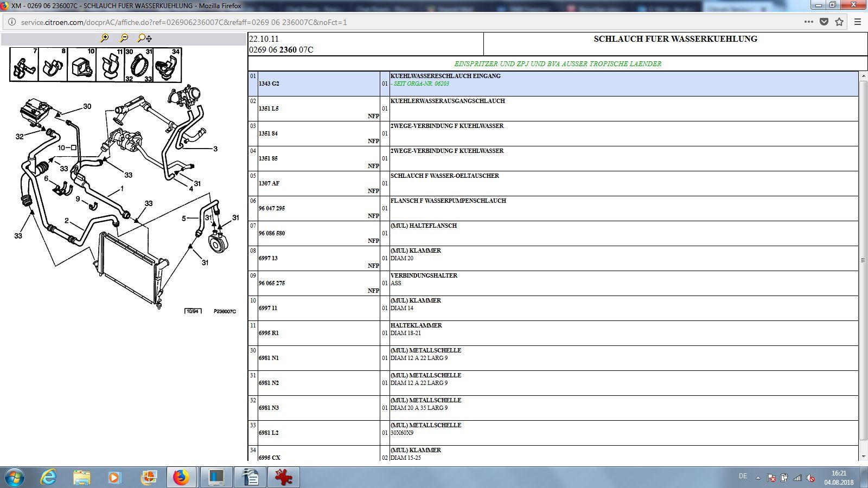Select part number 6981 N1
This screenshot has width=868, height=488.
tap(269, 358)
